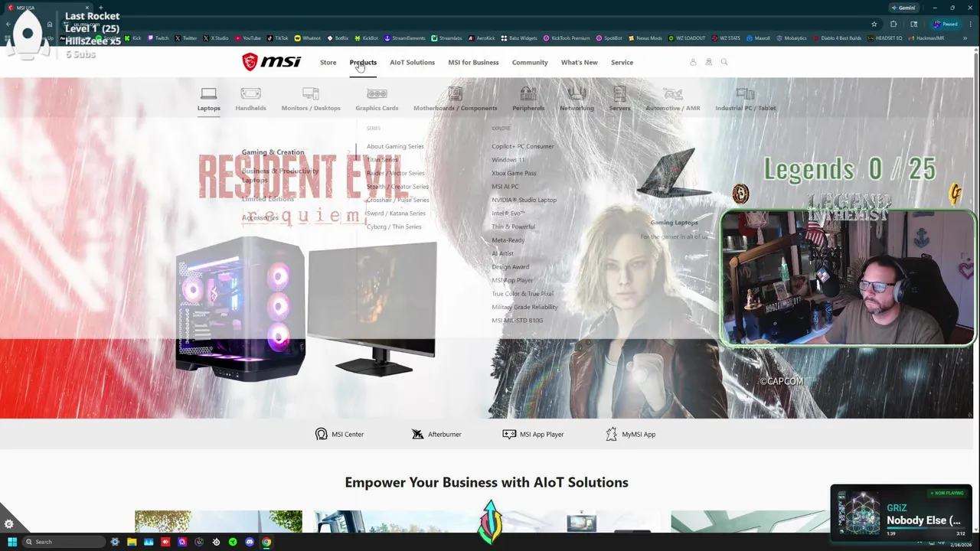Select the Monitors / Desktops category icon
Screen dimensions: 980x551
[310, 93]
